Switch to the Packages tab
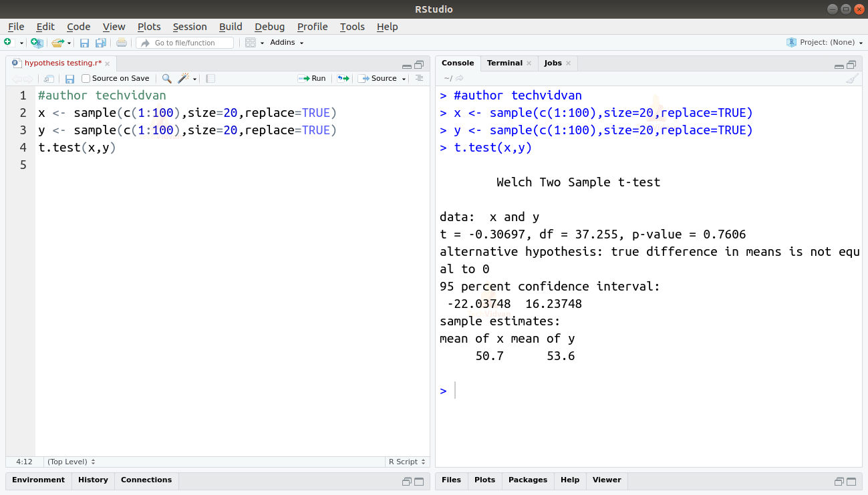 tap(527, 480)
